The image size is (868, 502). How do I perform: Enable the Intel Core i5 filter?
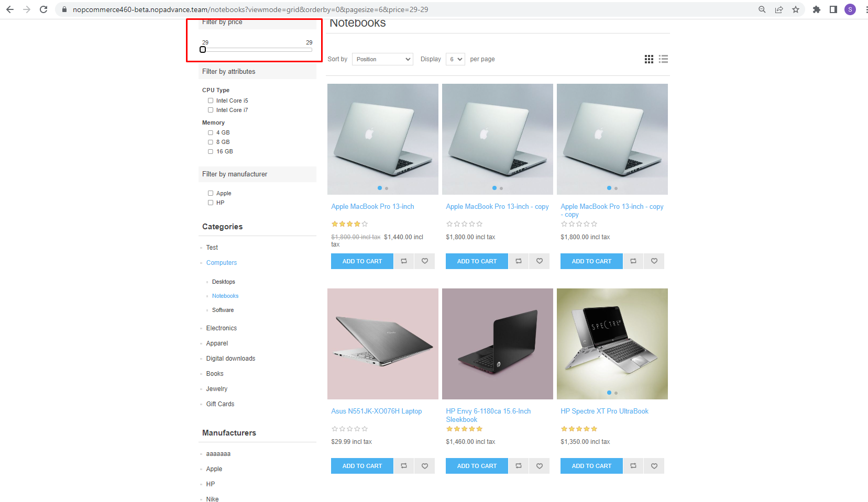(210, 100)
